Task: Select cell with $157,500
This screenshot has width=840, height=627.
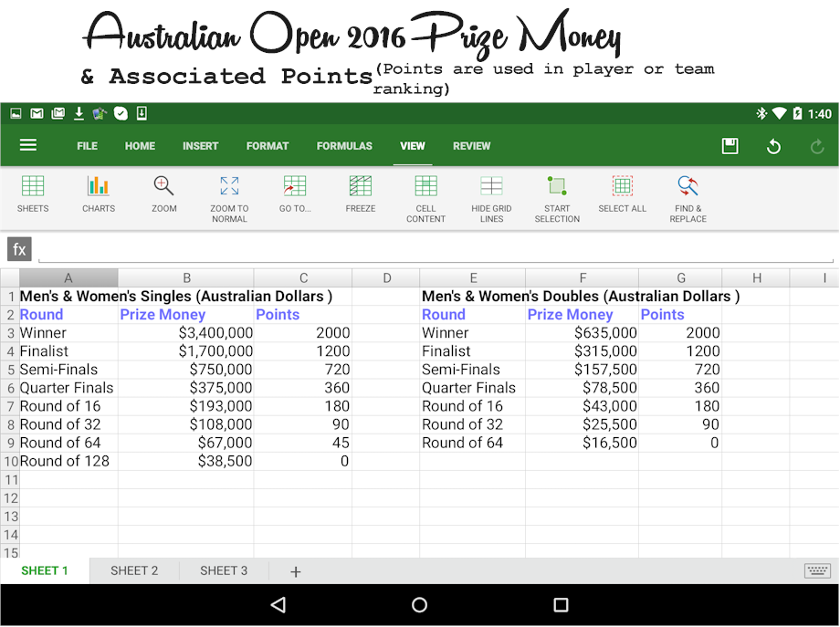Action: pyautogui.click(x=583, y=370)
